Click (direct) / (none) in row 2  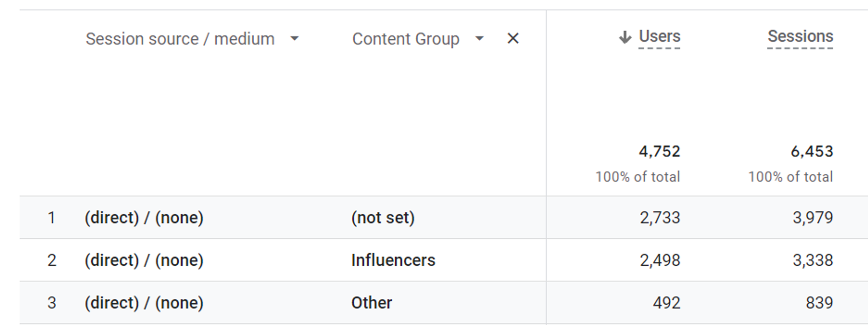click(x=144, y=260)
